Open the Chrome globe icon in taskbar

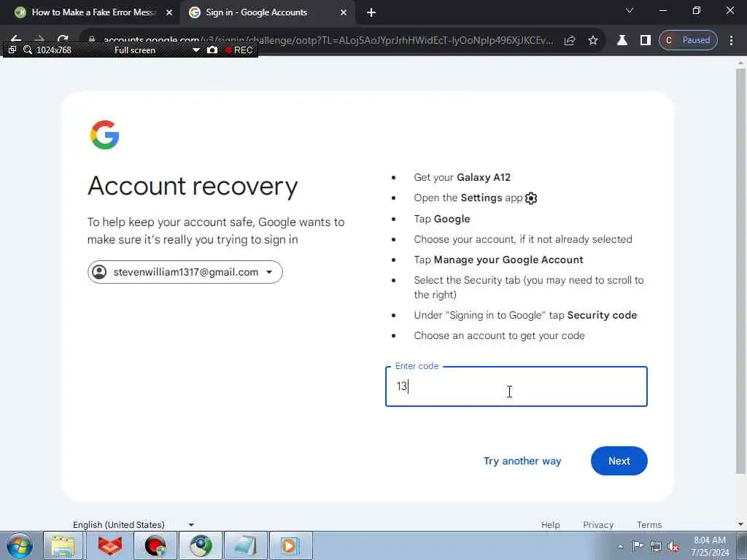[201, 545]
